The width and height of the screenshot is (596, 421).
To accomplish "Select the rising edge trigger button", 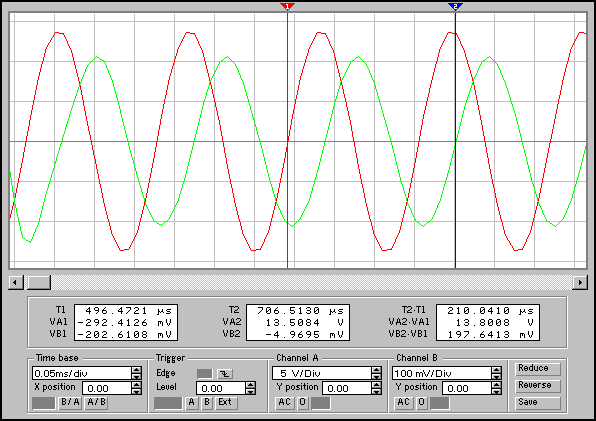I will (x=204, y=374).
